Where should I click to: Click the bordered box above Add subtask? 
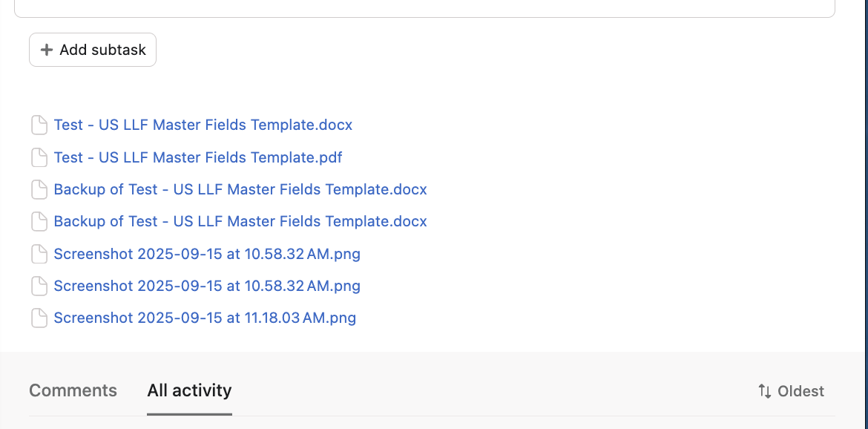[x=424, y=7]
